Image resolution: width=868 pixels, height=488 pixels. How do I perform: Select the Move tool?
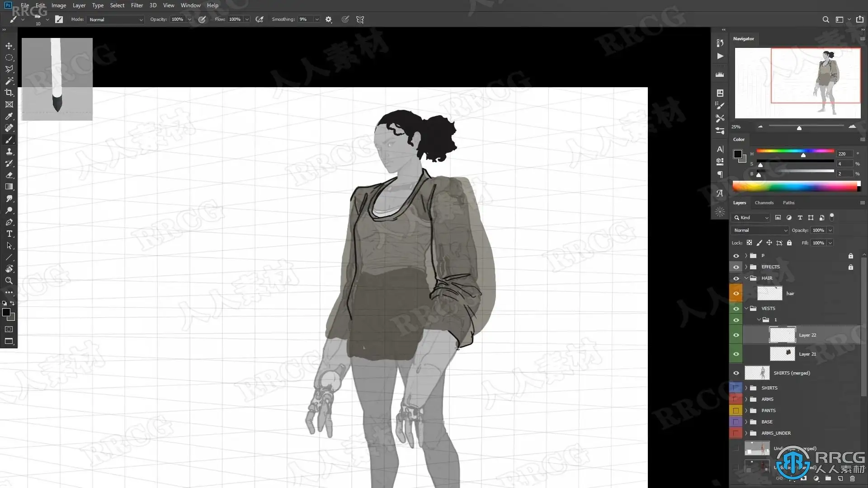(x=9, y=46)
